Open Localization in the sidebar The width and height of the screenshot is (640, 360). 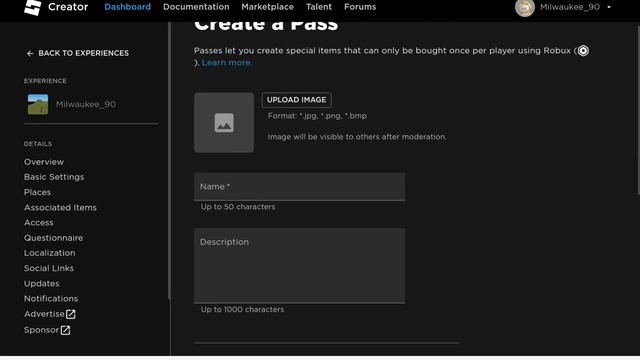click(49, 253)
